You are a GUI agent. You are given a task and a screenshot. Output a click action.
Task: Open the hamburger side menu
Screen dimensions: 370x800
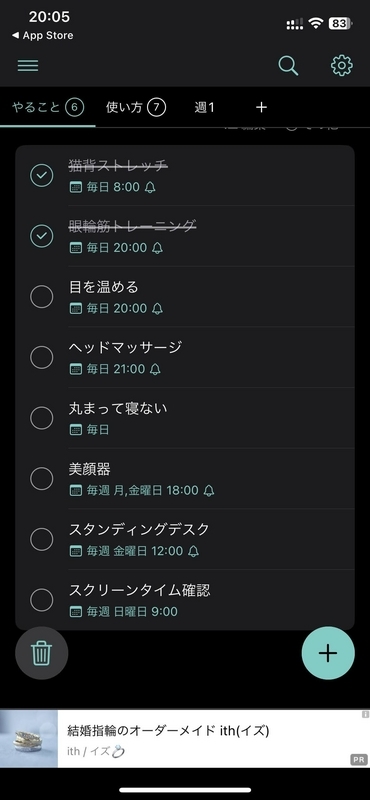click(28, 66)
